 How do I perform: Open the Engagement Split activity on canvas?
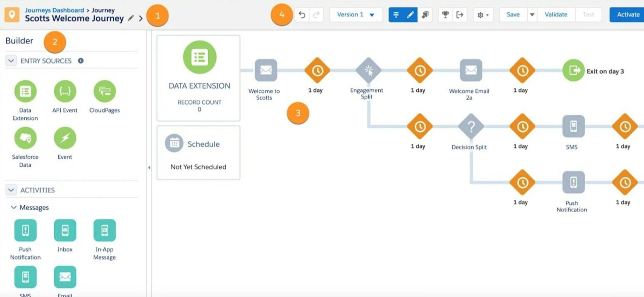(x=368, y=71)
